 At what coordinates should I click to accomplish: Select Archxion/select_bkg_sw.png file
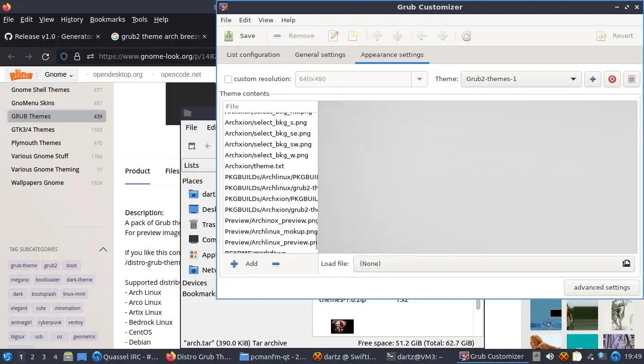click(x=270, y=144)
